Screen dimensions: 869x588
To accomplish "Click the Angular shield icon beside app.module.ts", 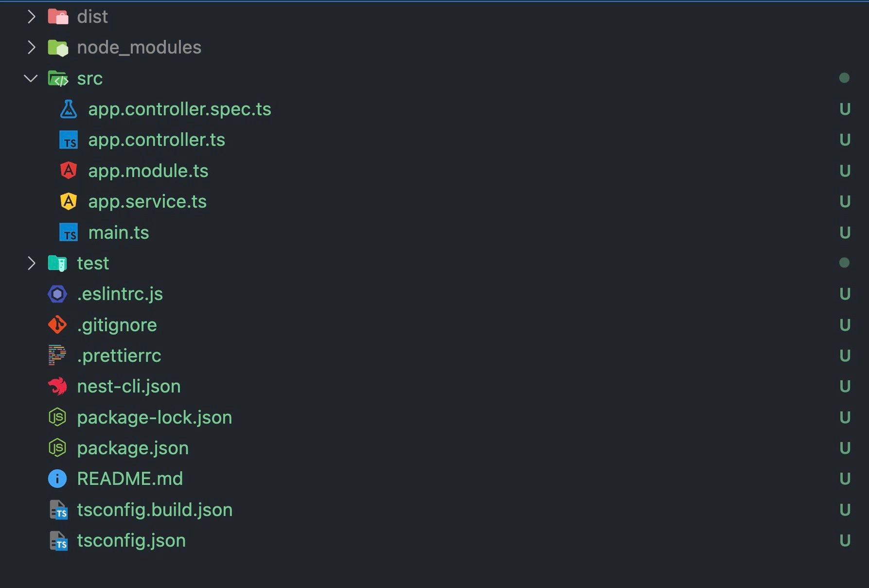I will [x=68, y=171].
